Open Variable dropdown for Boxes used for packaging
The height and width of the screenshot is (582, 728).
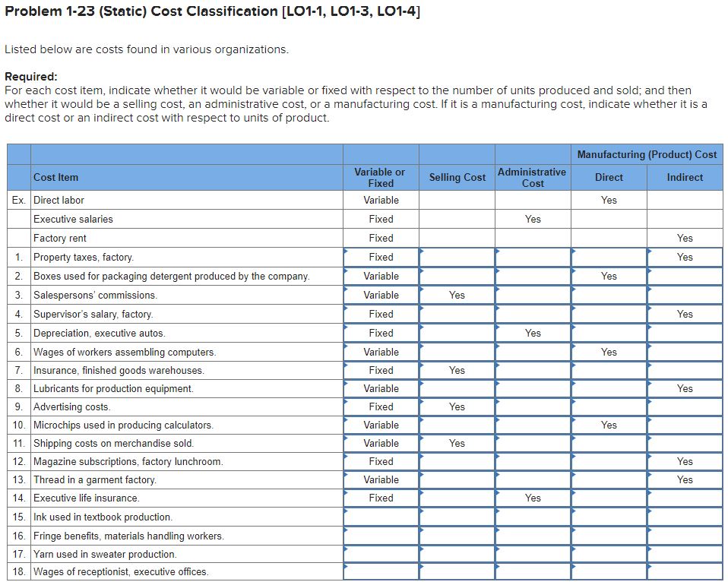click(380, 276)
